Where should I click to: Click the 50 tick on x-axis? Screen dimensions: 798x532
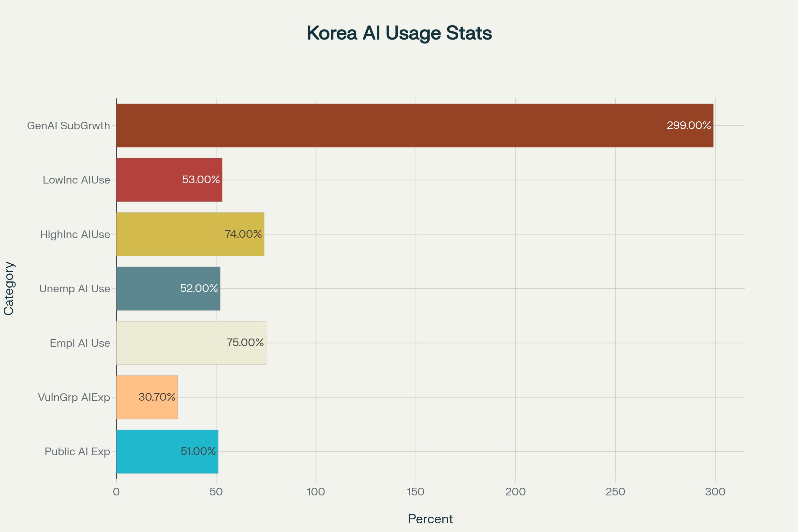(216, 492)
